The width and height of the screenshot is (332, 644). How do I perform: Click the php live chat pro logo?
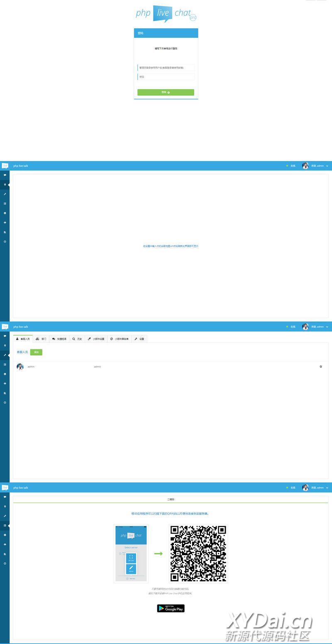coord(166,14)
